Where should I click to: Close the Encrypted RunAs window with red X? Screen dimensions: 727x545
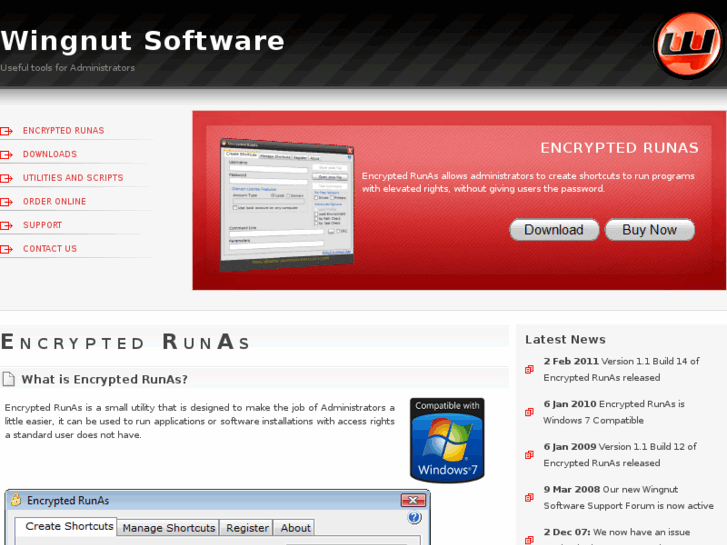(413, 500)
